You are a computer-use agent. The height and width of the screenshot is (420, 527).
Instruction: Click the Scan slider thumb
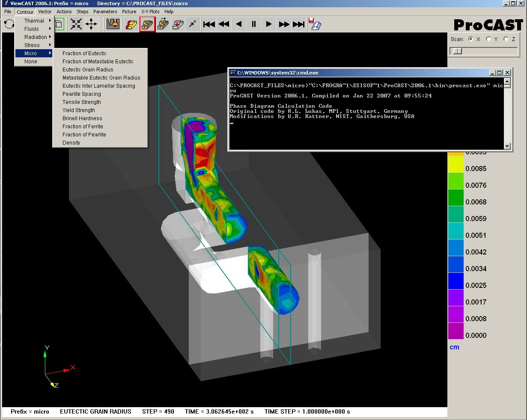coord(457,51)
